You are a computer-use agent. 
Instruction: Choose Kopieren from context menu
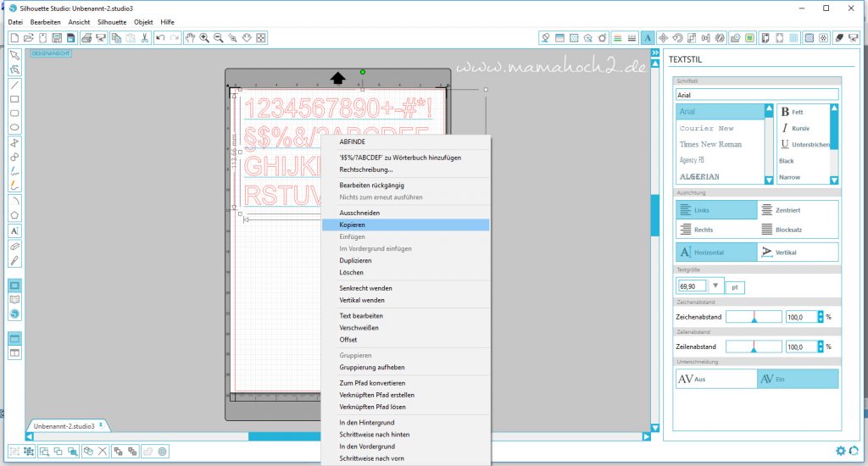(406, 225)
